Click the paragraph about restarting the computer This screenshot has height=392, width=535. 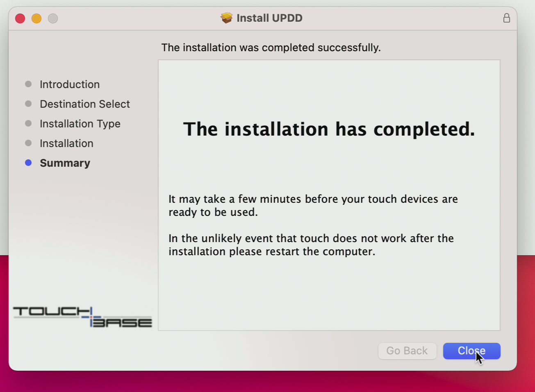point(311,245)
